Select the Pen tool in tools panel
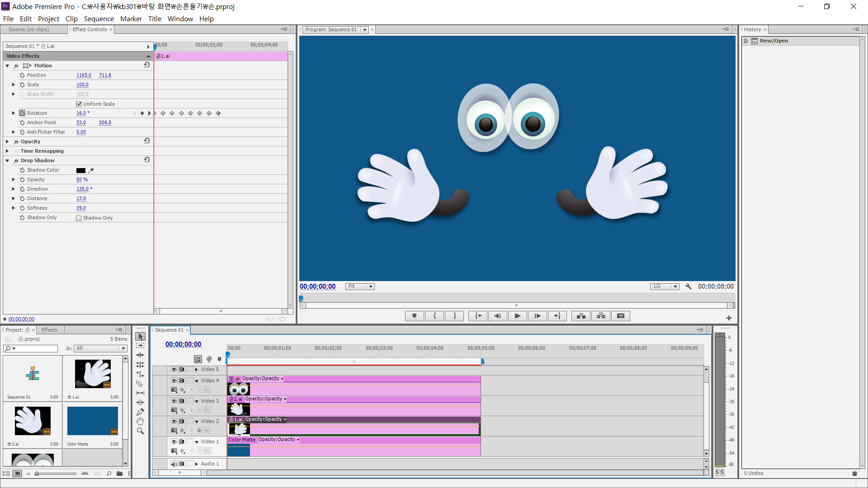The width and height of the screenshot is (868, 488). pos(140,412)
